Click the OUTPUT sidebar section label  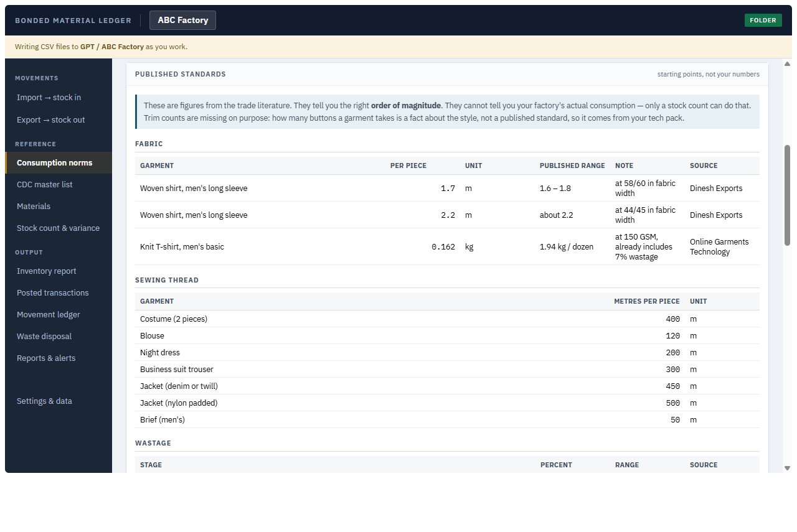[x=29, y=253]
